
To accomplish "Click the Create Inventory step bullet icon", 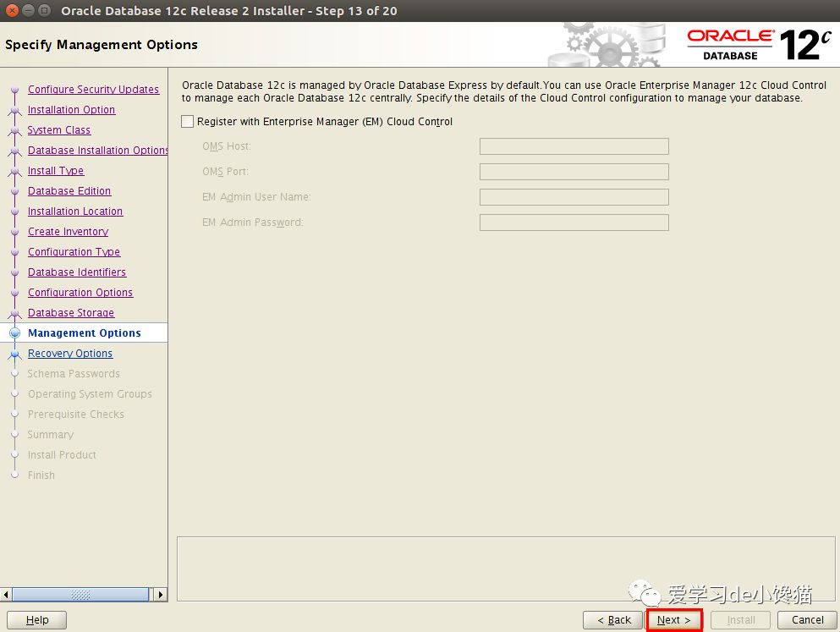I will 15,232.
